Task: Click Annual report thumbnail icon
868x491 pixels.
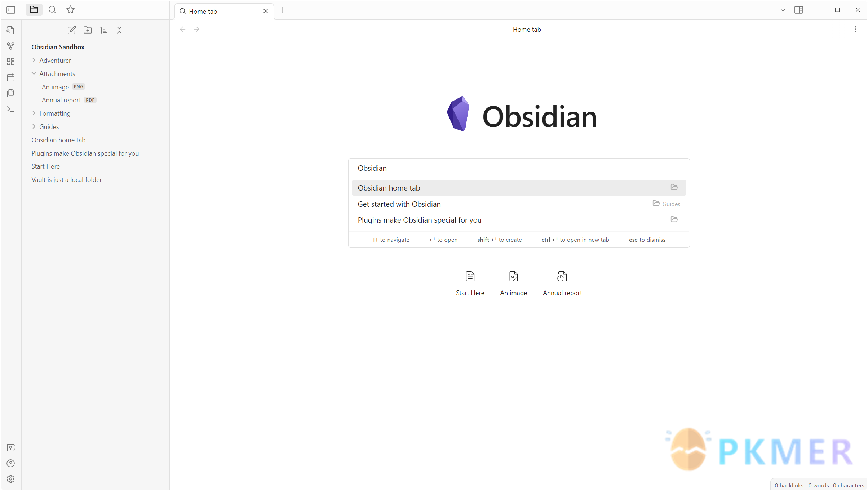Action: tap(561, 276)
